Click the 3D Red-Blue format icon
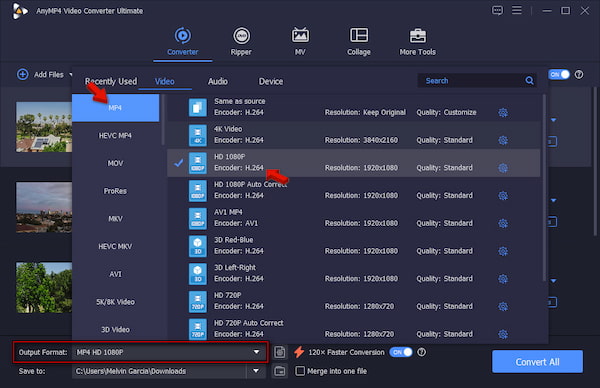600x388 pixels. (197, 246)
